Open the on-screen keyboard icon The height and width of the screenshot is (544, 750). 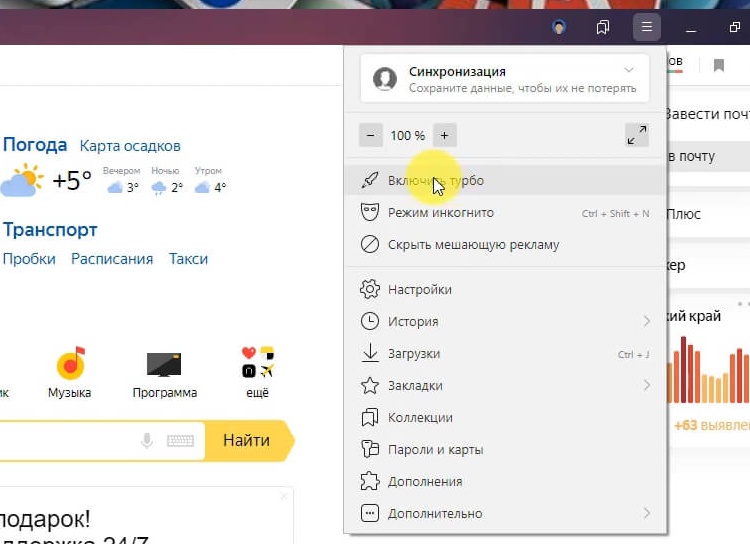coord(180,441)
